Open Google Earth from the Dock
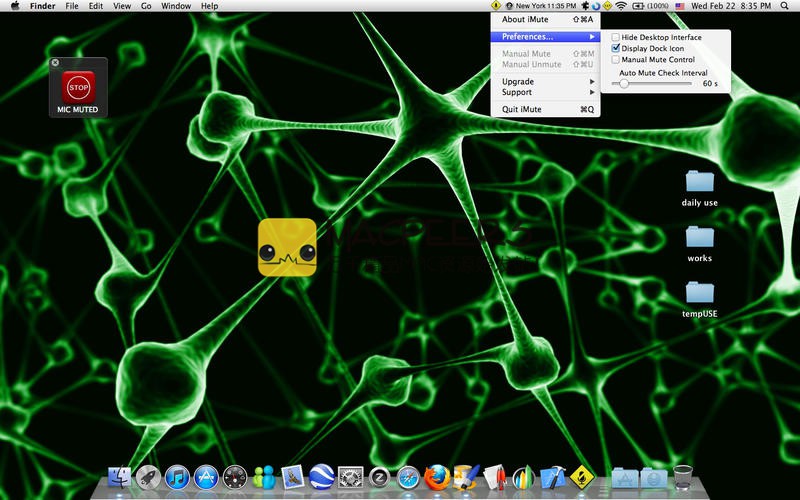Screen dimensions: 800x500 [x=321, y=477]
